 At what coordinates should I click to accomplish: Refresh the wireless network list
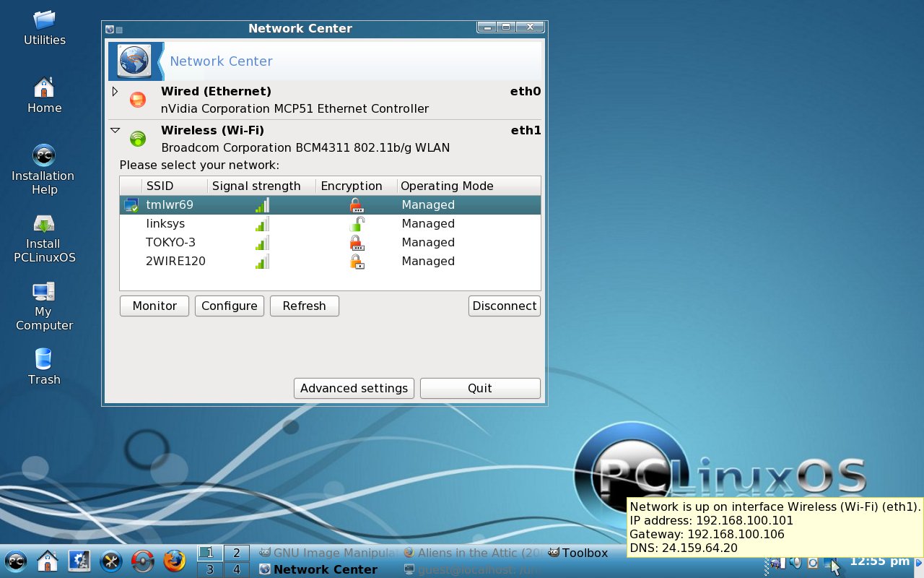point(305,306)
